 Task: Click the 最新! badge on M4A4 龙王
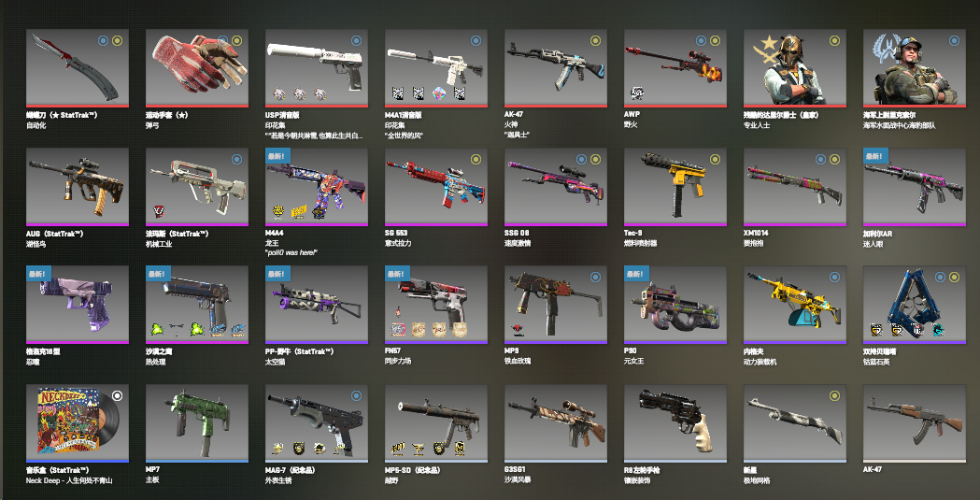click(277, 156)
